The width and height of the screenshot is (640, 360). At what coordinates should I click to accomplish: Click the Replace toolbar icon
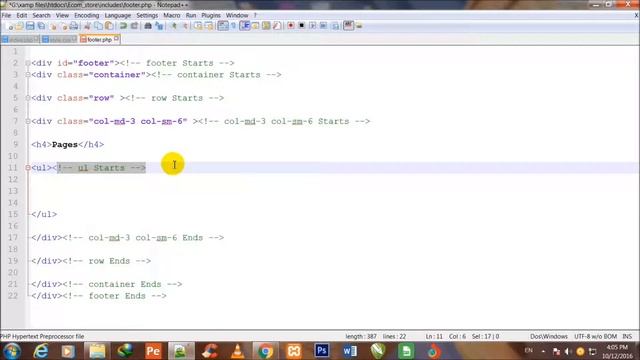[159, 26]
